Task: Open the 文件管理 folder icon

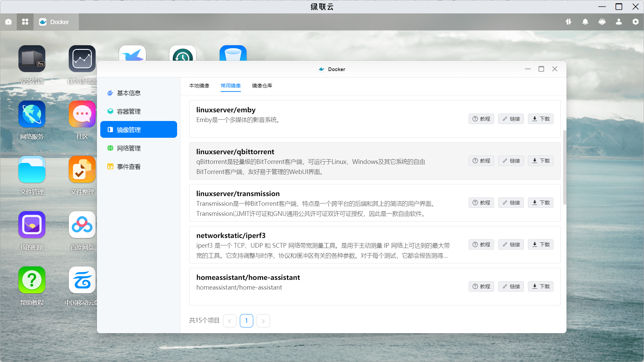Action: tap(32, 170)
